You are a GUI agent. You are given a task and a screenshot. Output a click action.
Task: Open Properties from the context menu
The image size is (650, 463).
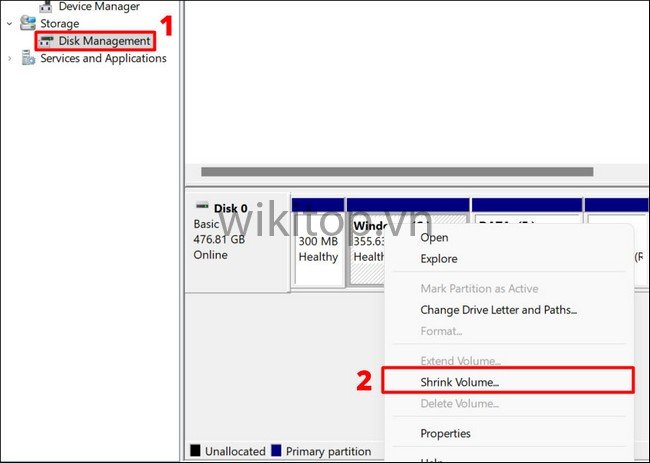pos(445,434)
